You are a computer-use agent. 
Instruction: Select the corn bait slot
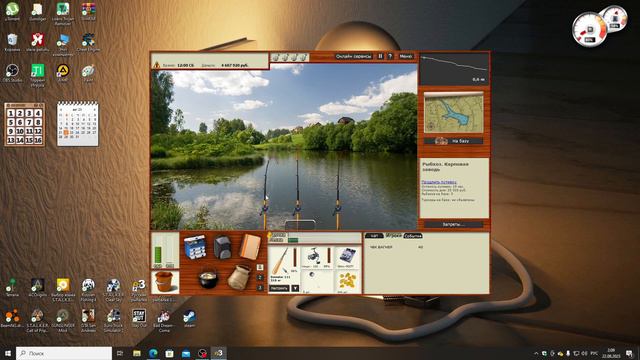347,281
